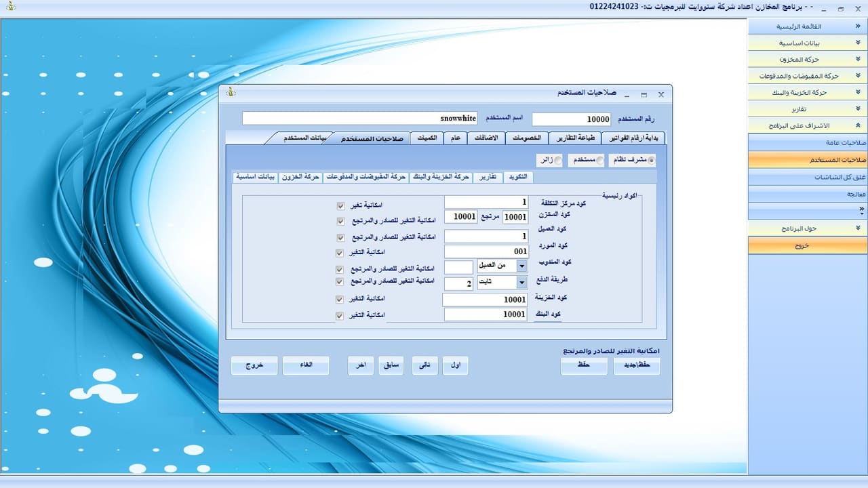Toggle the change checkbox for كود العميل row
The width and height of the screenshot is (868, 488).
(x=340, y=237)
